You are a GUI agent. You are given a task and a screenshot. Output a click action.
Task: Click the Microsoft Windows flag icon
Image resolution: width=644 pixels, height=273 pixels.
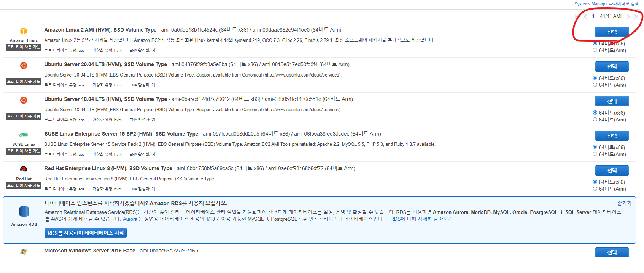pos(24,252)
